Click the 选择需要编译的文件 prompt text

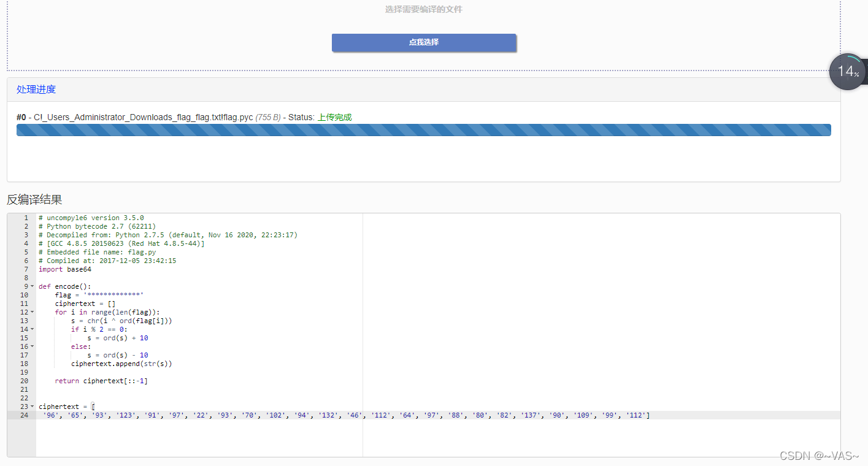coord(424,10)
